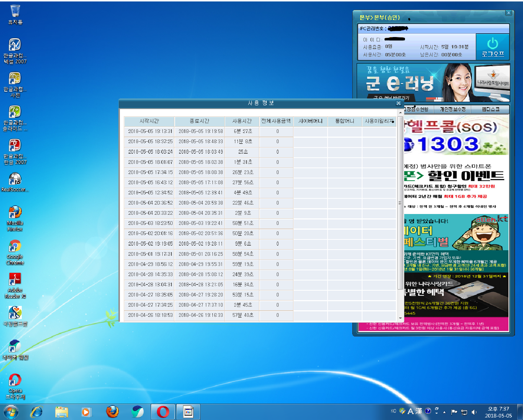Switch to Opera in the taskbar
This screenshot has height=420, width=523.
pyautogui.click(x=163, y=412)
